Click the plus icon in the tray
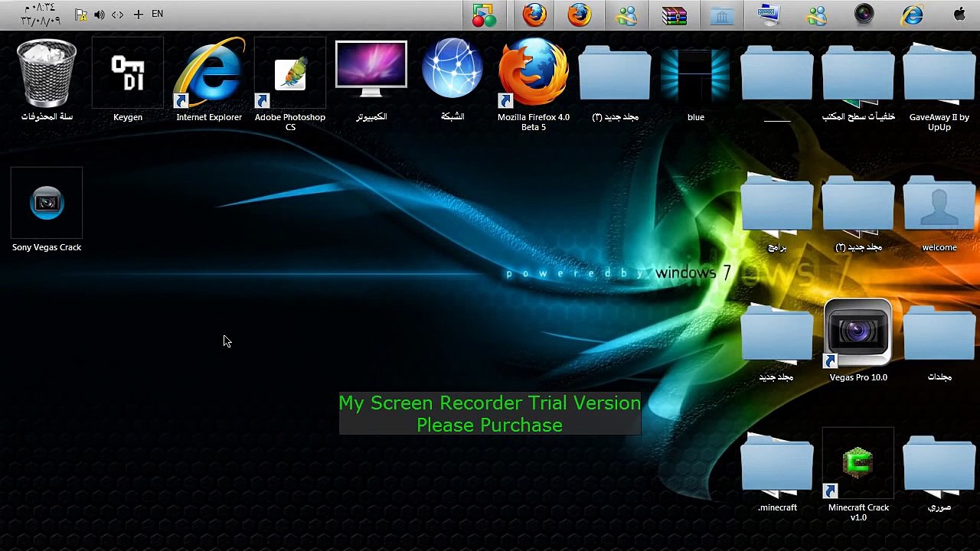This screenshot has height=551, width=980. pyautogui.click(x=138, y=15)
